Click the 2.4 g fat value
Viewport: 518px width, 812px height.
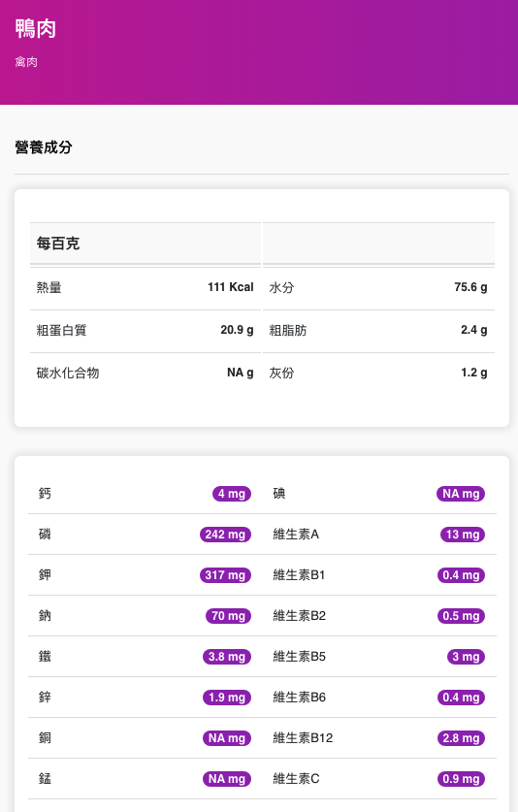(474, 330)
